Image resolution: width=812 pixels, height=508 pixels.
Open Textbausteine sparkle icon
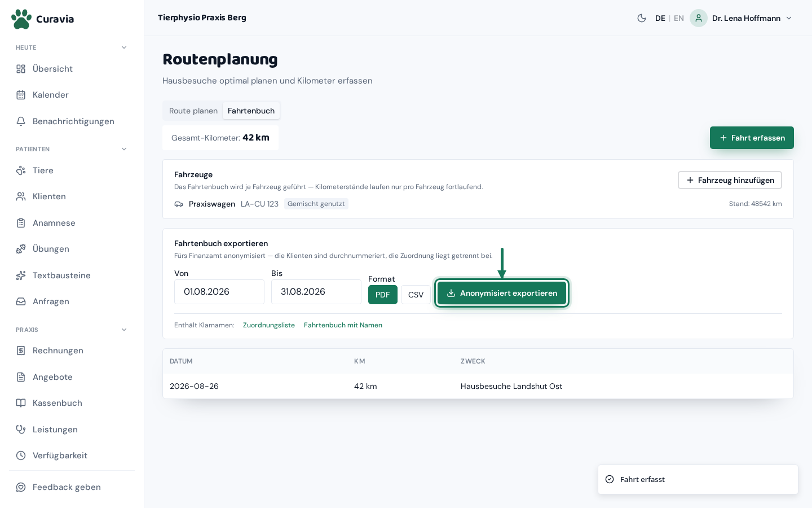(x=21, y=275)
